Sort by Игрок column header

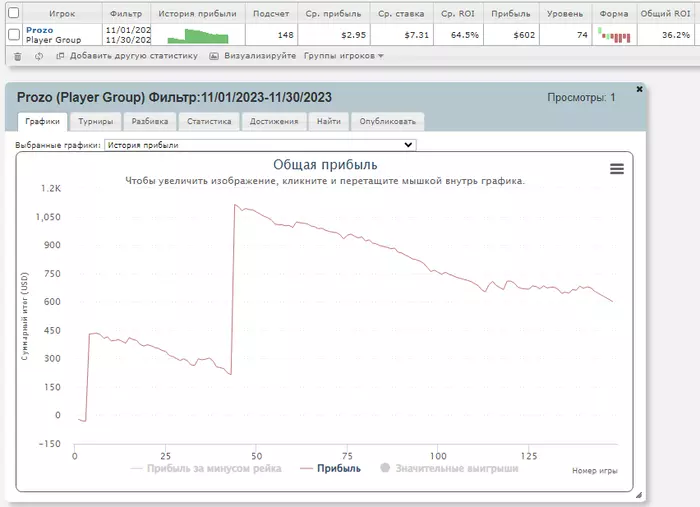click(62, 13)
